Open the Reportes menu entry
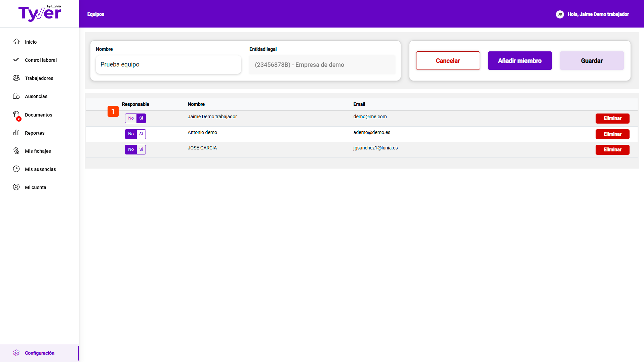644x362 pixels. coord(35,133)
